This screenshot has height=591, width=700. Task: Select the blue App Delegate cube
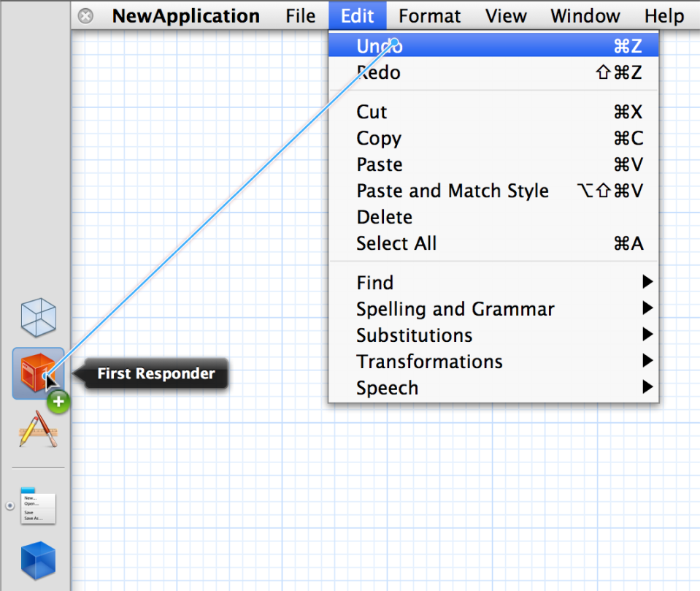point(38,562)
